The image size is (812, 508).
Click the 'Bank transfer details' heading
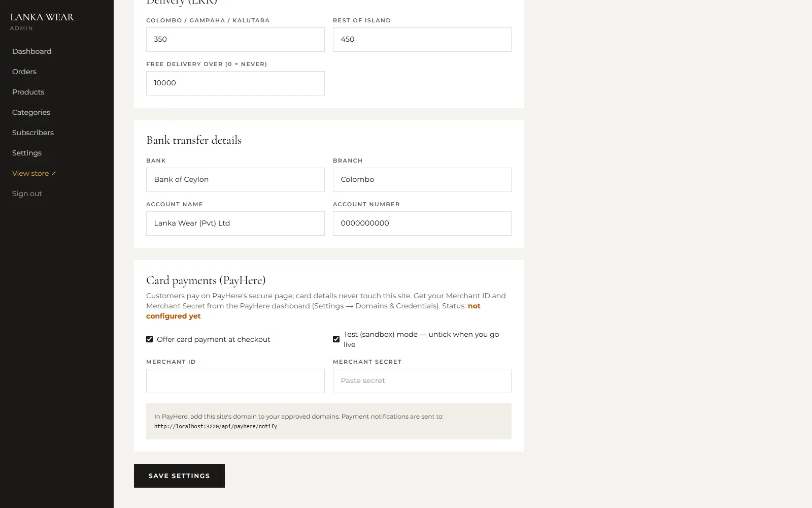click(x=194, y=140)
